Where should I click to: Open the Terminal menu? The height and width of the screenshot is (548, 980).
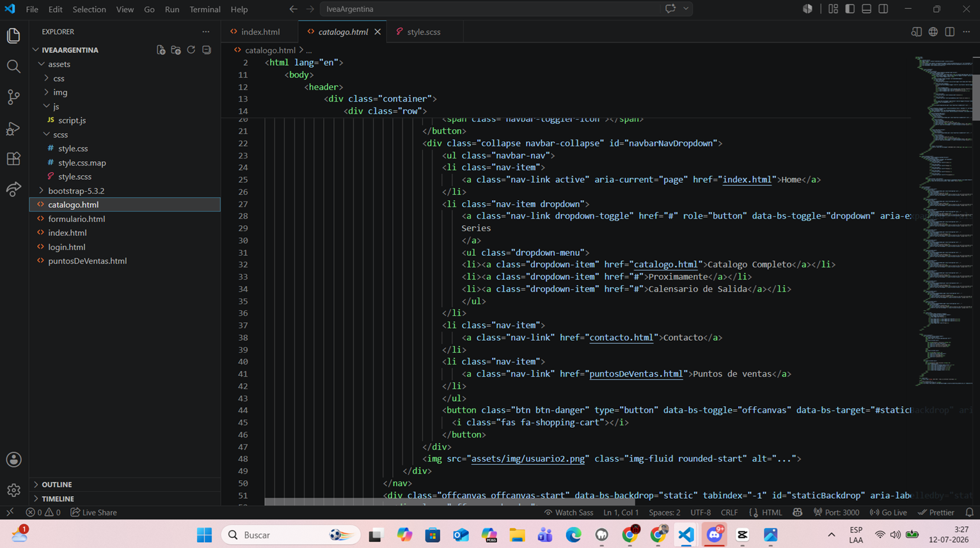click(205, 9)
